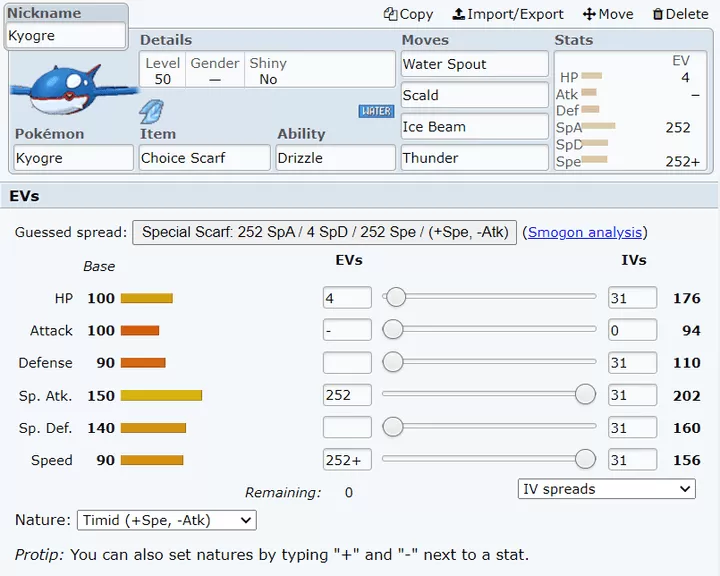Click the HP IV input box
Image resolution: width=720 pixels, height=576 pixels.
click(x=632, y=298)
